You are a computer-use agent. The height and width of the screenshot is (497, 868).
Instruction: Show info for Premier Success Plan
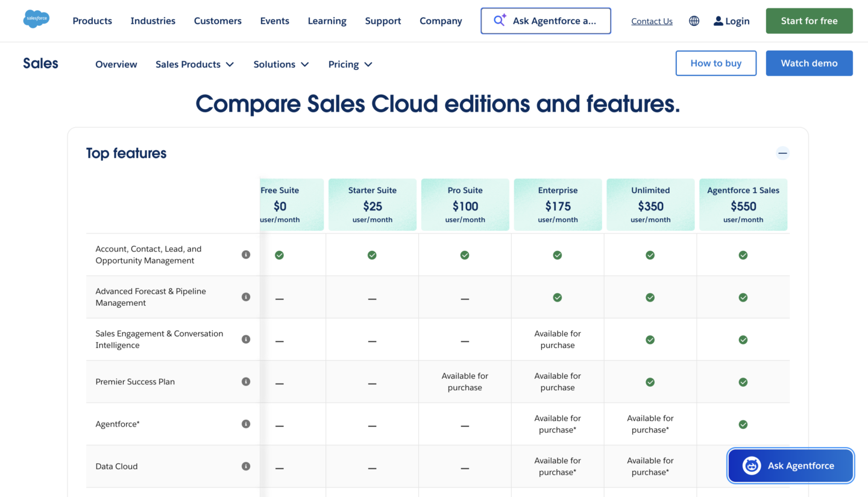click(246, 381)
